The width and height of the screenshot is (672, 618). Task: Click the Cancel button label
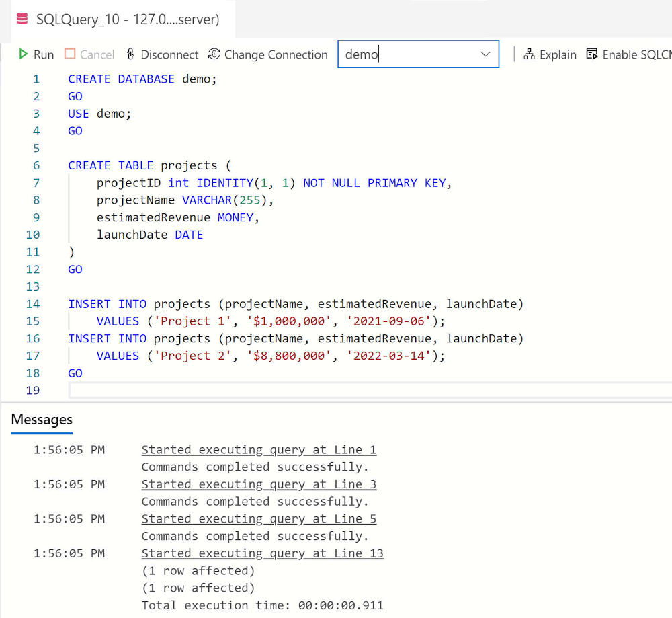tap(97, 55)
